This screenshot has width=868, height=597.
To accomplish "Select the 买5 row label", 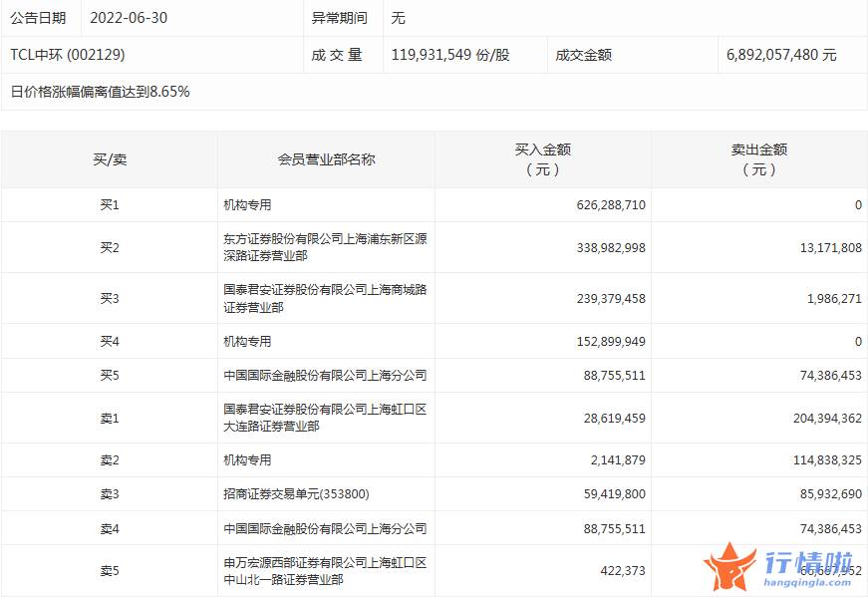I will click(x=110, y=375).
